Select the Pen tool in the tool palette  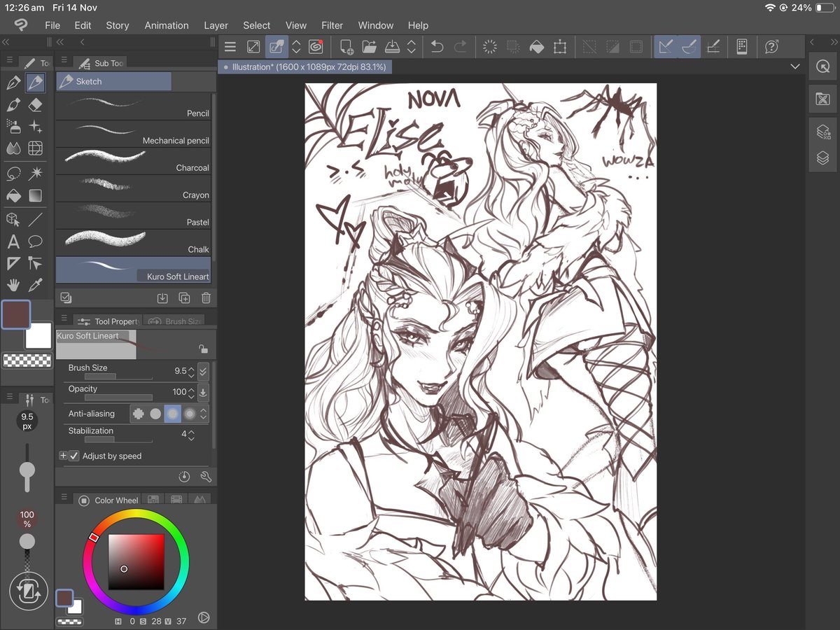pyautogui.click(x=13, y=83)
